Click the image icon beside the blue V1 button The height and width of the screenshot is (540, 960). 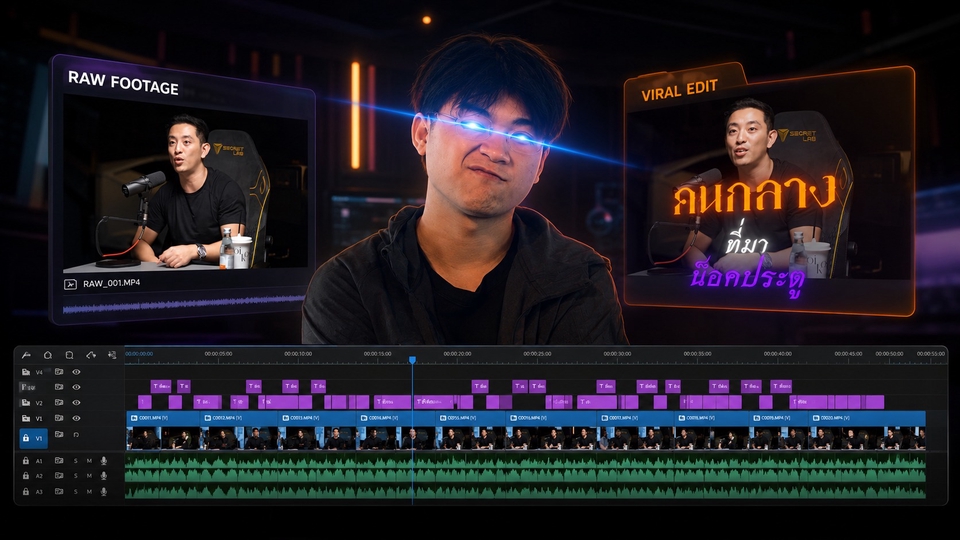tap(59, 435)
